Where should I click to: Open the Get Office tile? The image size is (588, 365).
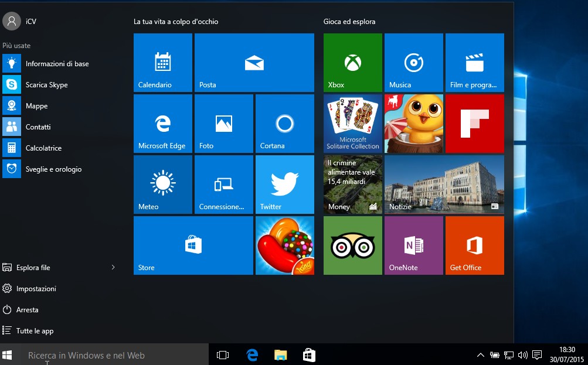(x=475, y=245)
